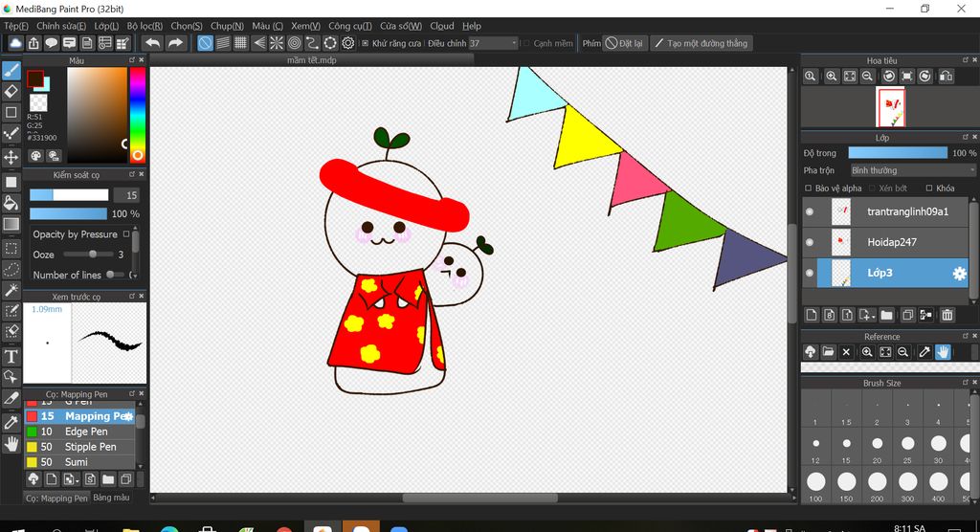This screenshot has height=532, width=980.
Task: Select the Eraser tool in left toolbar
Action: tap(11, 91)
